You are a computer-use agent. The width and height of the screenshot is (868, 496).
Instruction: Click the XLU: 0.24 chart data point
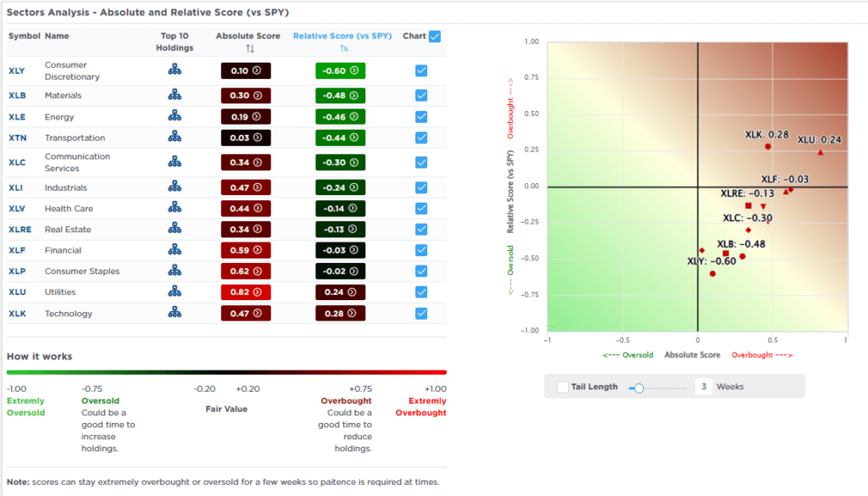[x=821, y=153]
